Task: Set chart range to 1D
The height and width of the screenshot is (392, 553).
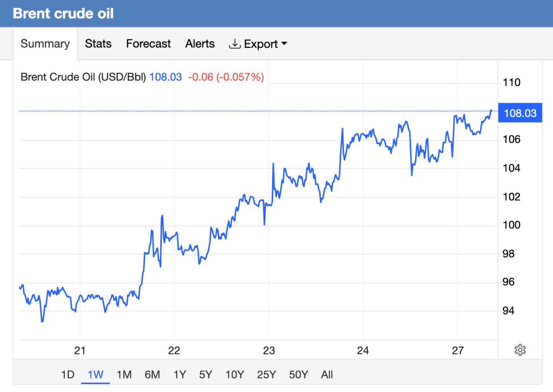Action: tap(68, 374)
